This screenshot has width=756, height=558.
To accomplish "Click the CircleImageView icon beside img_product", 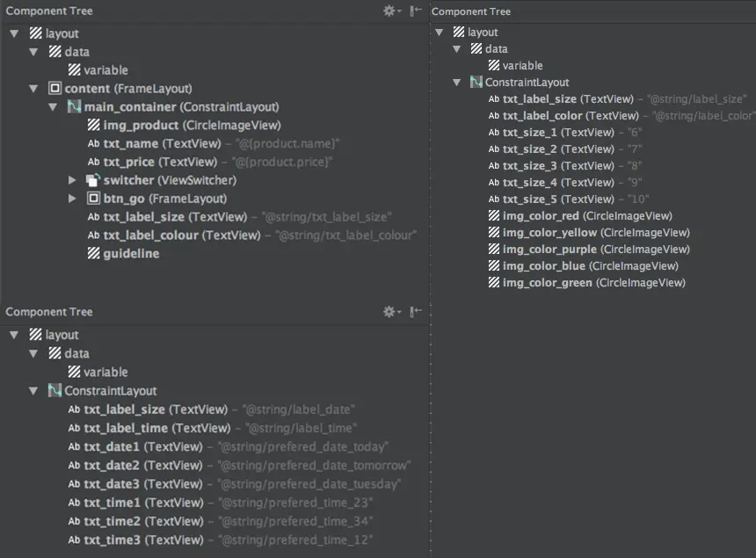I will 93,125.
